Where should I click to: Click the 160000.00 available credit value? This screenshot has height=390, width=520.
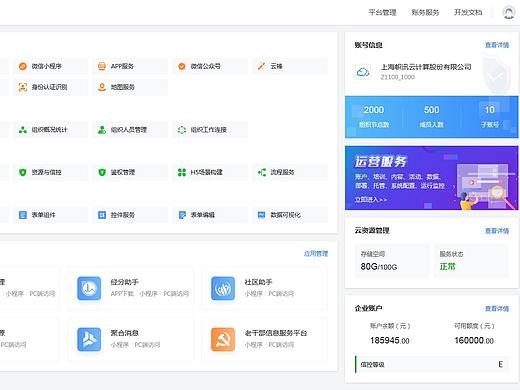point(474,340)
